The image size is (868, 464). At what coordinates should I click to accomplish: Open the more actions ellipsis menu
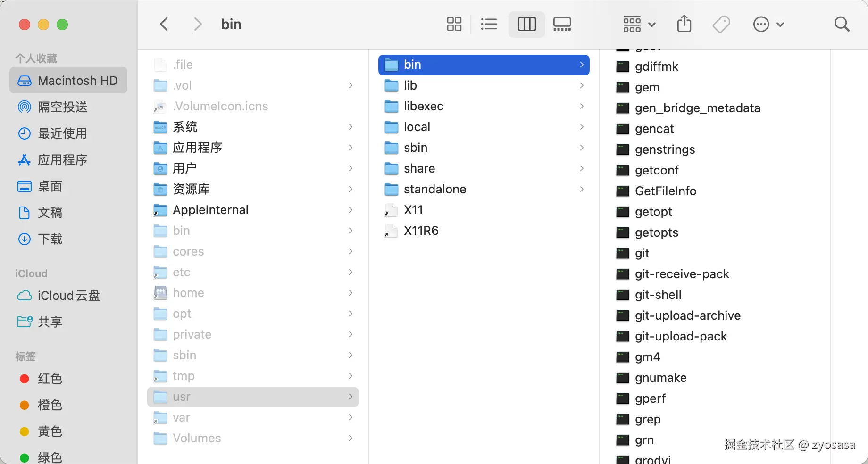pos(768,24)
